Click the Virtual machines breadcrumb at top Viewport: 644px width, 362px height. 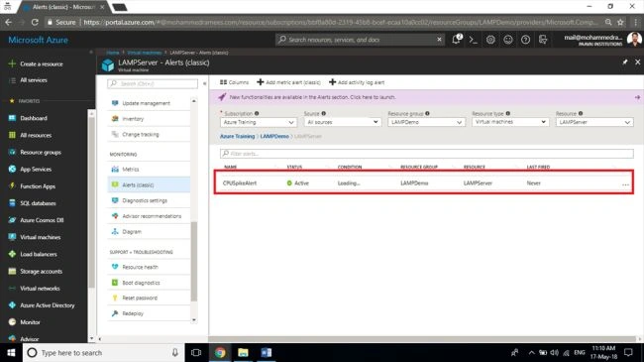145,53
